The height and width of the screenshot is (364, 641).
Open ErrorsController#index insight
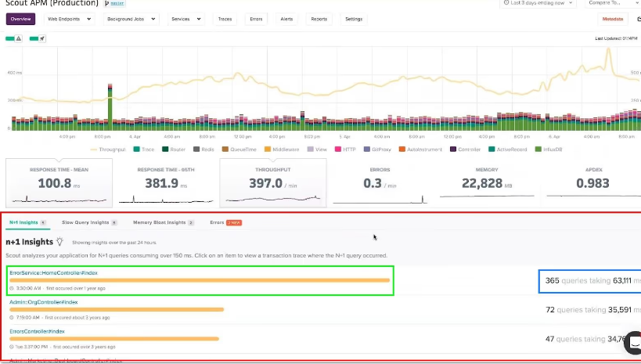tap(37, 332)
